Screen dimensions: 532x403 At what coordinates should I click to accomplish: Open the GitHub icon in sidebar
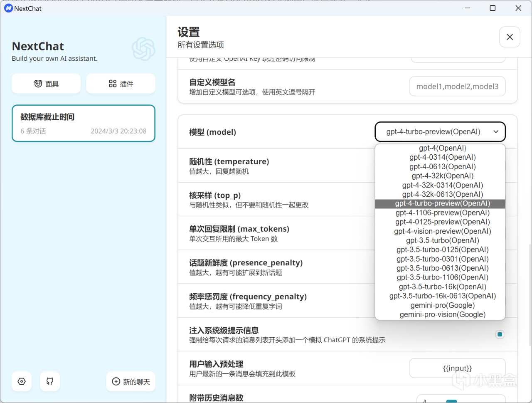tap(50, 381)
